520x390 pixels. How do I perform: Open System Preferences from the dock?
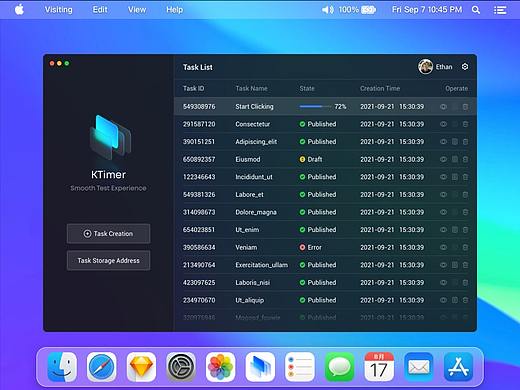point(181,367)
